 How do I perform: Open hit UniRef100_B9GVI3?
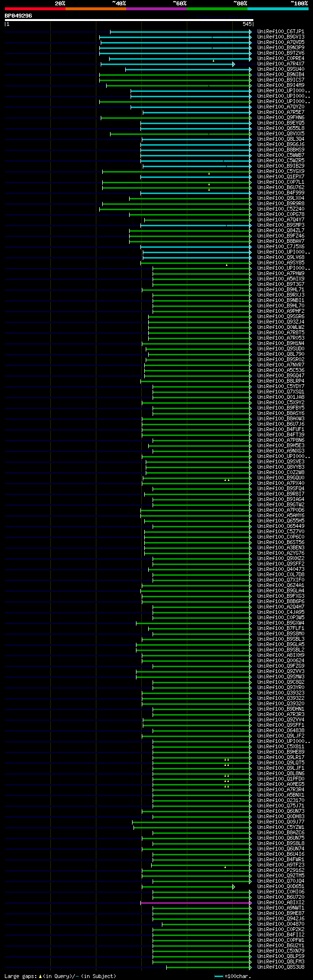281,37
